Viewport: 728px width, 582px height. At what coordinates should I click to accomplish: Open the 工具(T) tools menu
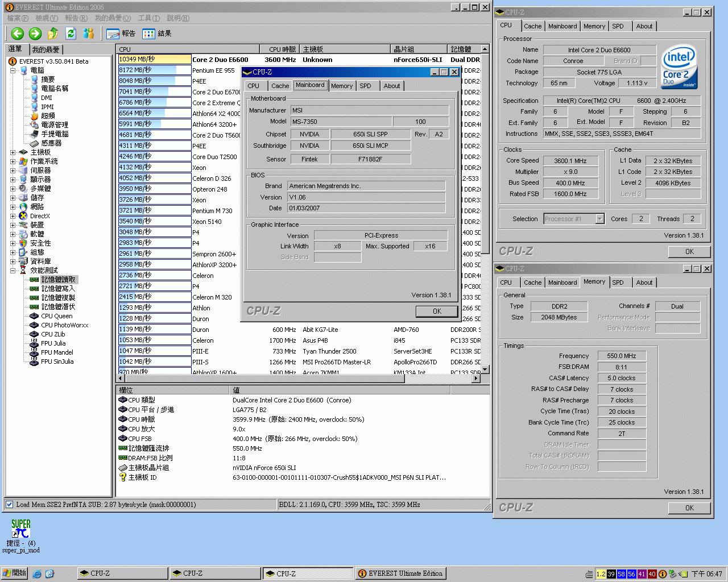pos(148,18)
